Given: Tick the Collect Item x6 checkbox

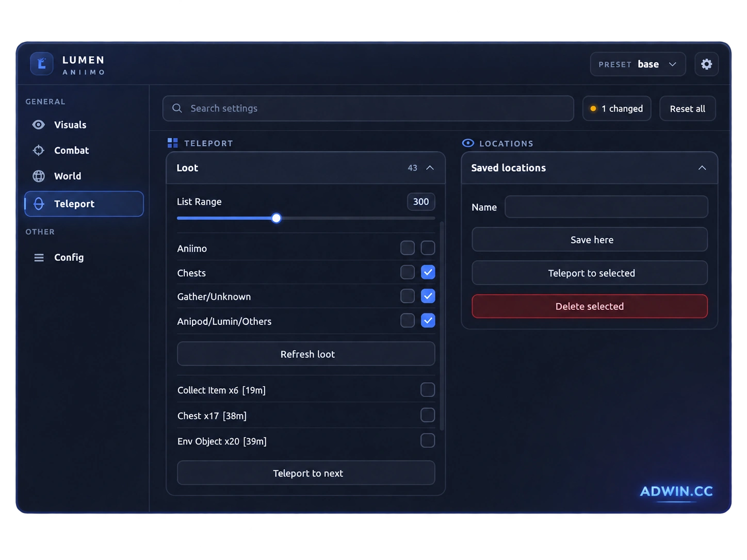Looking at the screenshot, I should 428,390.
